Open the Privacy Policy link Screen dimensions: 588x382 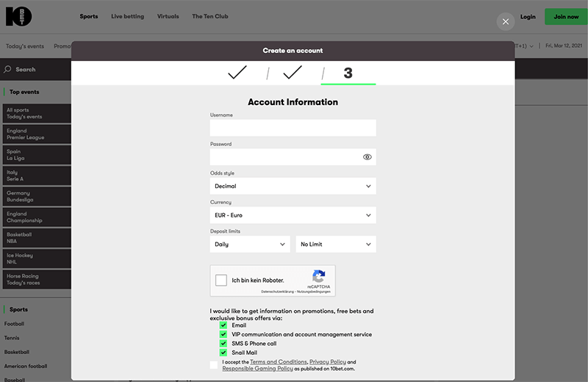pyautogui.click(x=328, y=362)
